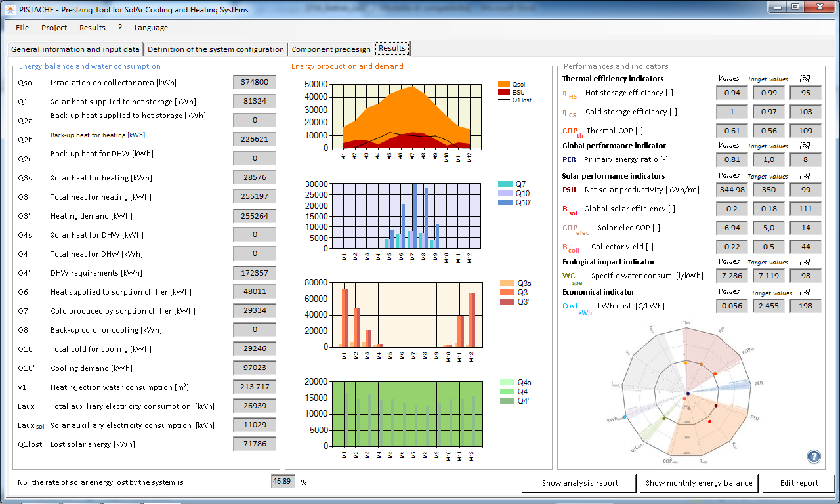840x504 pixels.
Task: Click the red ESU legend swatch
Action: [x=504, y=93]
